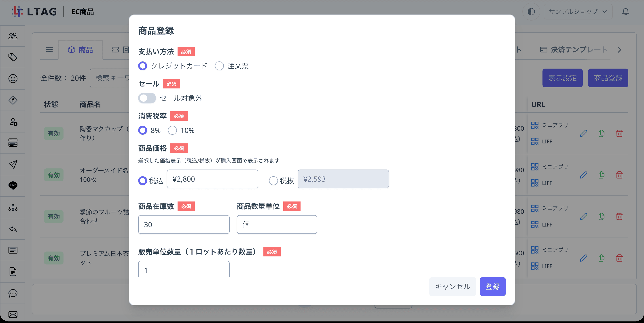Open the smiley face sidebar icon
This screenshot has height=323, width=644.
point(13,79)
